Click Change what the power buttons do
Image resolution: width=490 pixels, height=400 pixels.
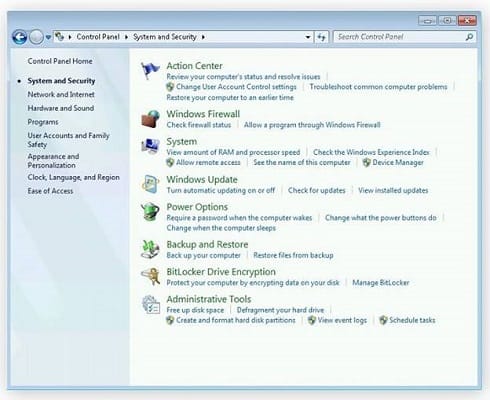coord(381,218)
